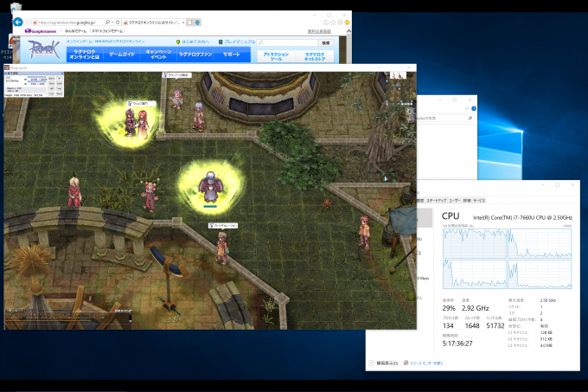Viewport: 588px width, 392px height.
Task: Open Internet Explorer tools gear menu
Action: 340,22
